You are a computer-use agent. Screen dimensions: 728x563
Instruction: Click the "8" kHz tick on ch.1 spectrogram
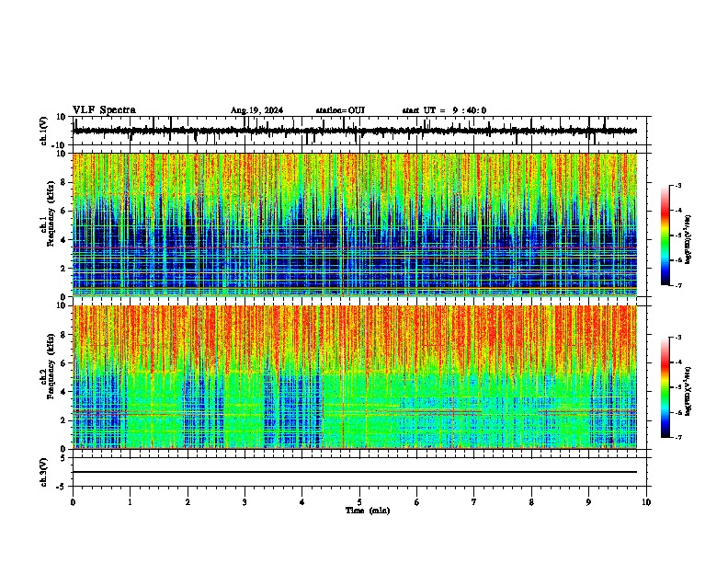tap(63, 182)
